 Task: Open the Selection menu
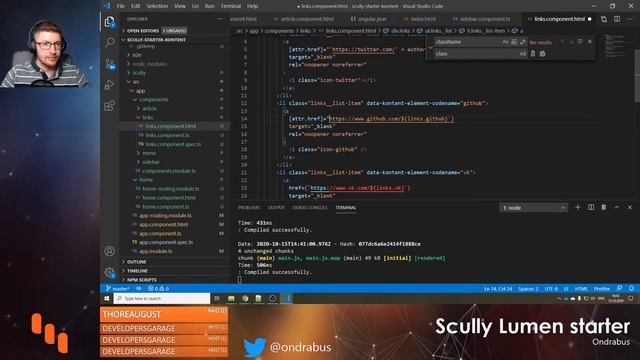pos(157,6)
